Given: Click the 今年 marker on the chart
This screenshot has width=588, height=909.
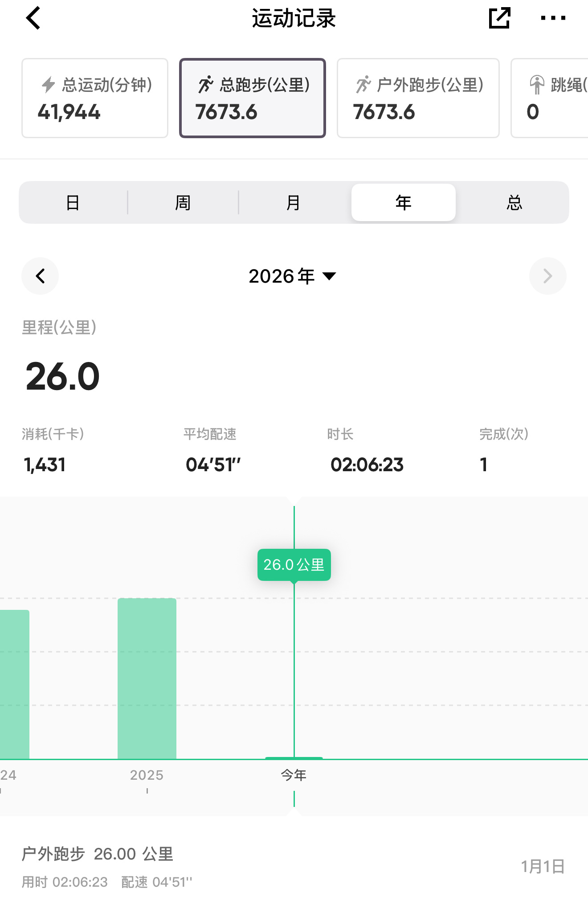Looking at the screenshot, I should pos(294,775).
